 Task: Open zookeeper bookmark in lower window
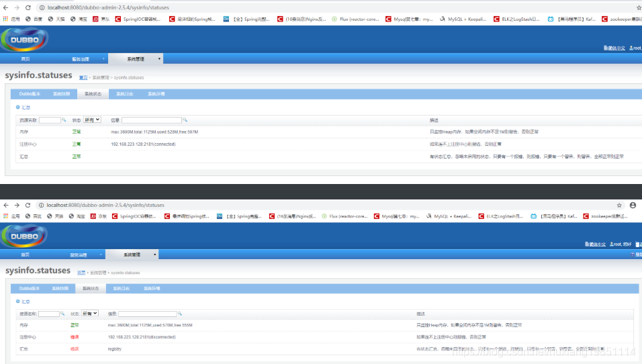(606, 216)
